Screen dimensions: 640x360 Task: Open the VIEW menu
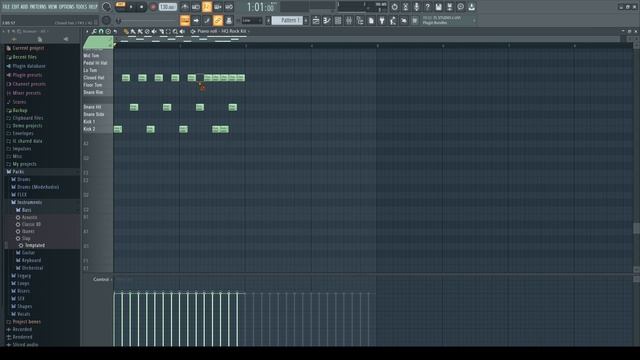53,7
